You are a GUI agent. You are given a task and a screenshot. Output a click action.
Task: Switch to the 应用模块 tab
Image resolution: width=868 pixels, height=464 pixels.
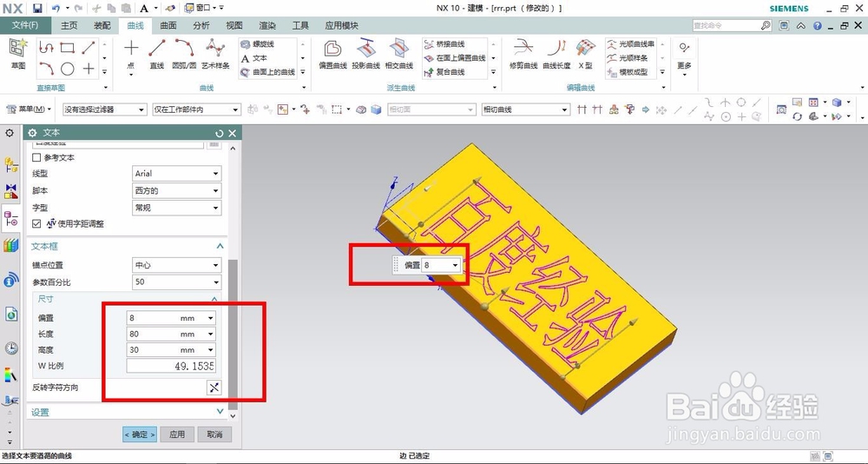point(341,25)
